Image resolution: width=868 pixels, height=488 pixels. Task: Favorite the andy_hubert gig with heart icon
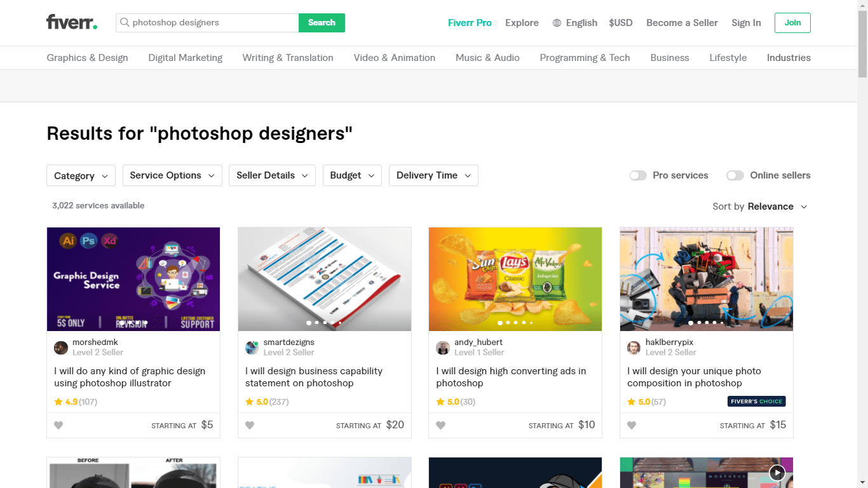pyautogui.click(x=441, y=426)
